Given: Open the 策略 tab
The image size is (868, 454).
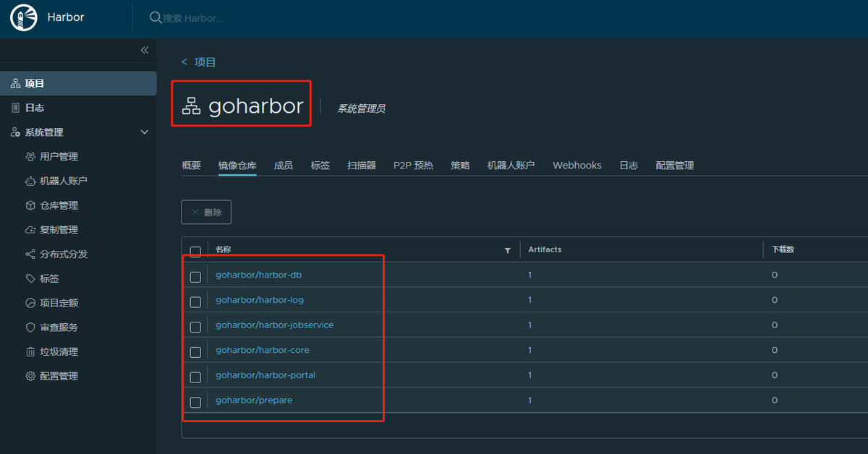Looking at the screenshot, I should [460, 166].
